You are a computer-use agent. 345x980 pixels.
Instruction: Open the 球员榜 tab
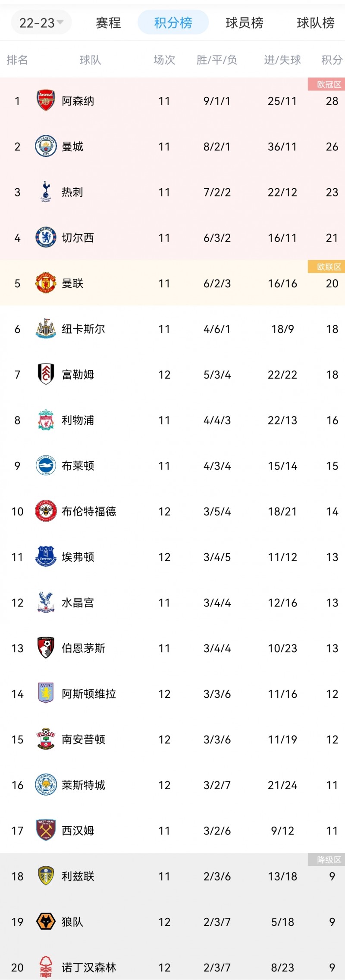(x=244, y=22)
